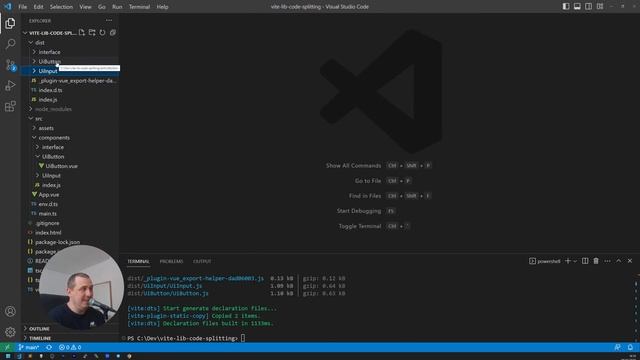The width and height of the screenshot is (640, 360).
Task: Expand the dist UiButton folder
Action: (x=70, y=61)
